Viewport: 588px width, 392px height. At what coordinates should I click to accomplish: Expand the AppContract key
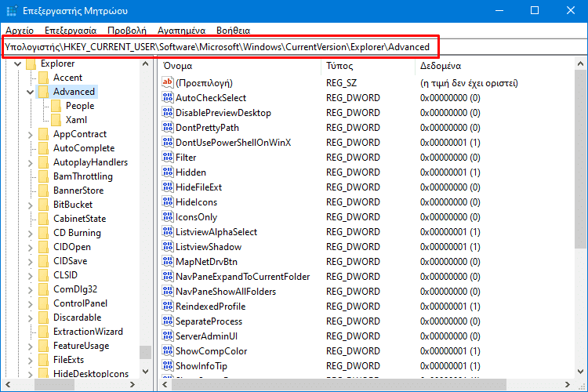[31, 134]
